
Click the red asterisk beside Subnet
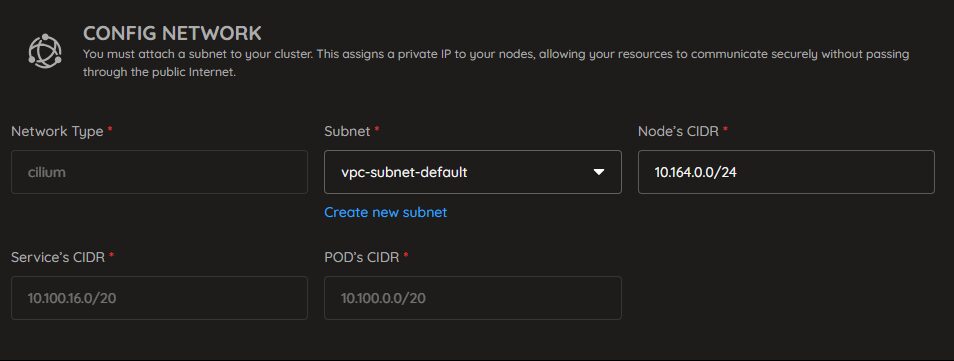point(377,129)
